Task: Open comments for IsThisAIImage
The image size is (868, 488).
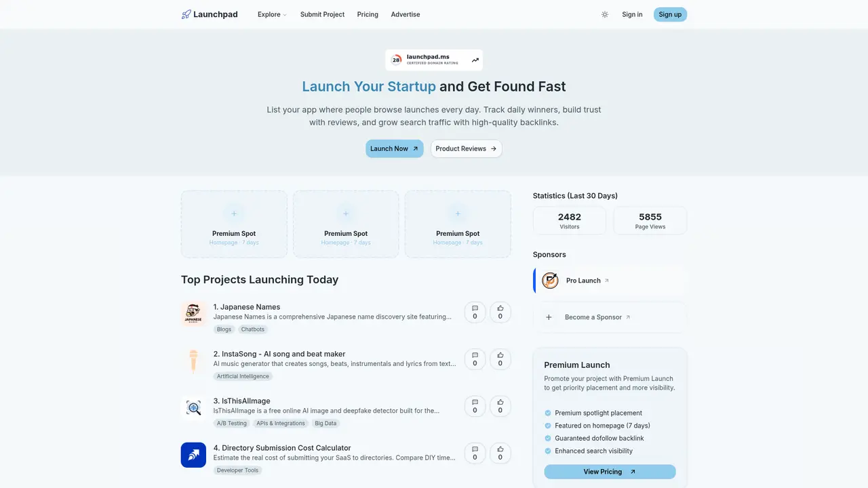Action: (x=475, y=406)
